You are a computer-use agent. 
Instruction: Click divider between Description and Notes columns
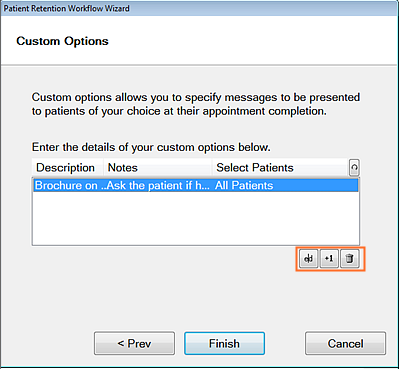click(104, 168)
